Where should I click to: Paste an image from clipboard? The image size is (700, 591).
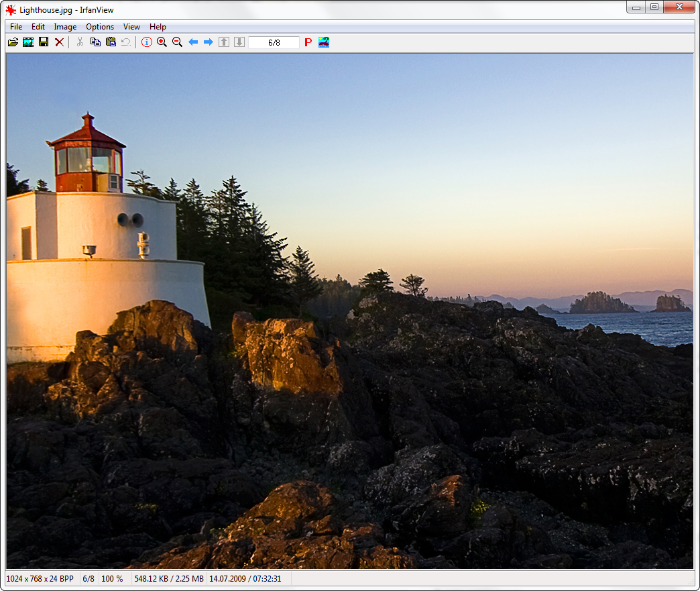[x=110, y=42]
